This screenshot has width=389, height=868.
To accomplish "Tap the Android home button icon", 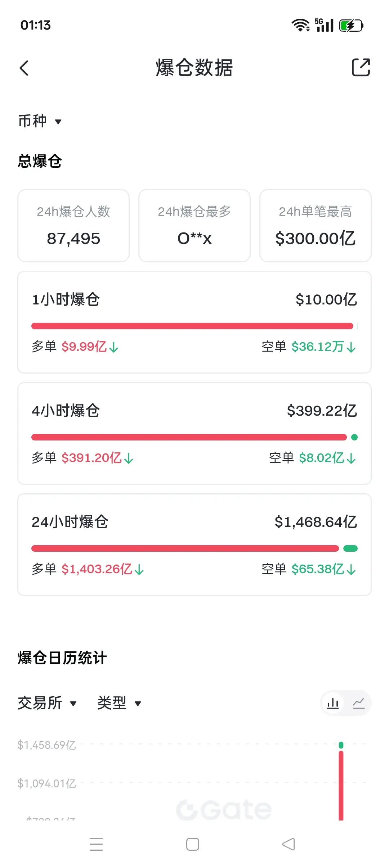I will pyautogui.click(x=193, y=844).
